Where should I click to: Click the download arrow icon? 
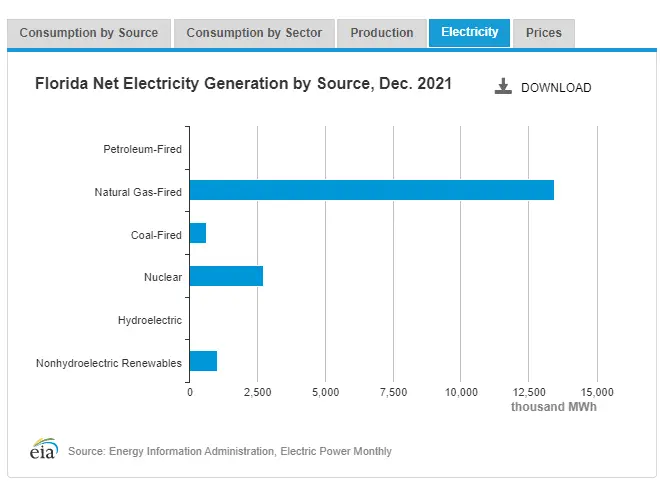(x=503, y=86)
